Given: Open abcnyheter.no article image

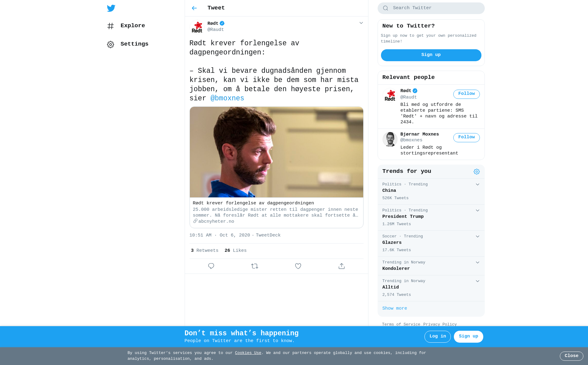Looking at the screenshot, I should coord(277,152).
